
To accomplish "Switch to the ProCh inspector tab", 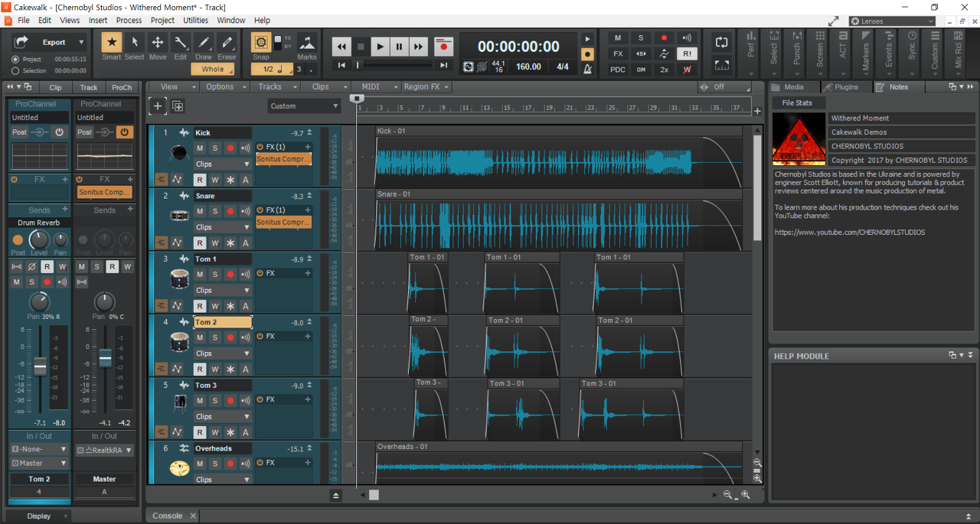I will pyautogui.click(x=122, y=87).
